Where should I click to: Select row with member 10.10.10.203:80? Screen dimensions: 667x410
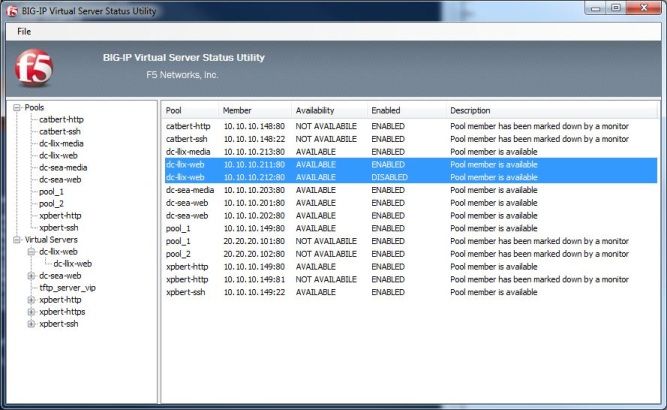pyautogui.click(x=411, y=190)
